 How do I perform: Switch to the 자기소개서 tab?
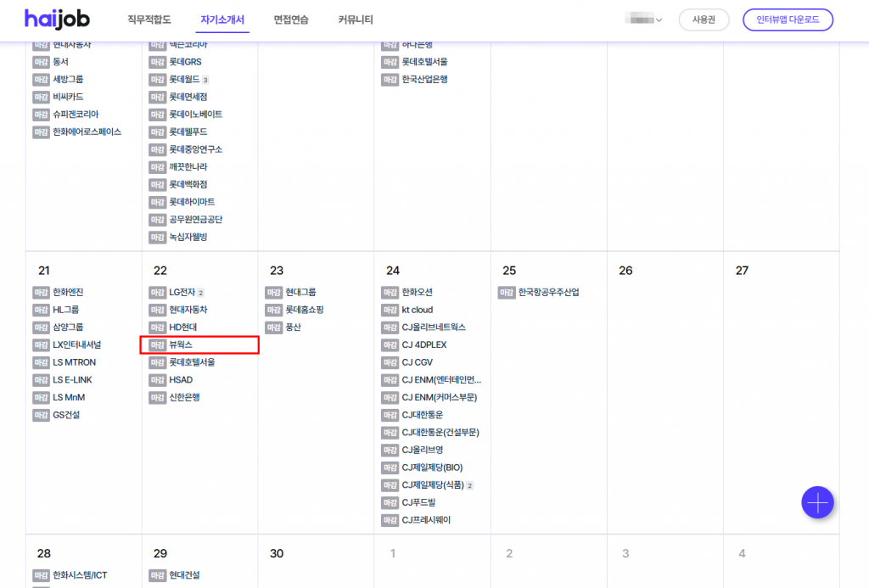click(222, 20)
